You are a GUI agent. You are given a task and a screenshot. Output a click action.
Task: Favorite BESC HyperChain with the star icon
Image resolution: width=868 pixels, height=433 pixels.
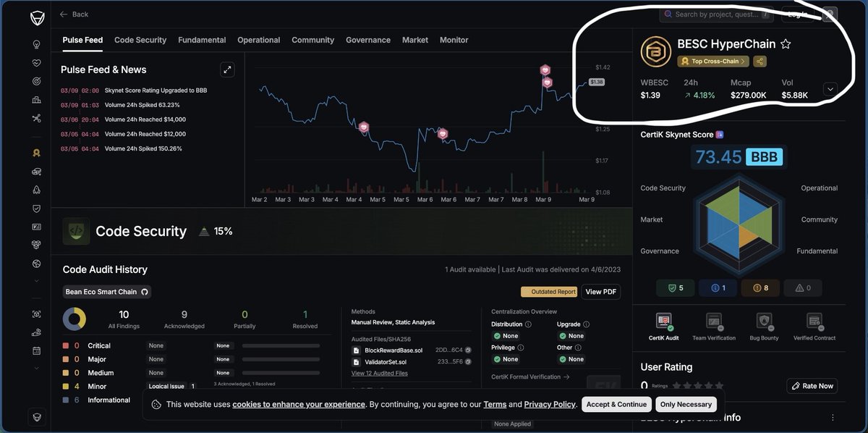pos(786,44)
